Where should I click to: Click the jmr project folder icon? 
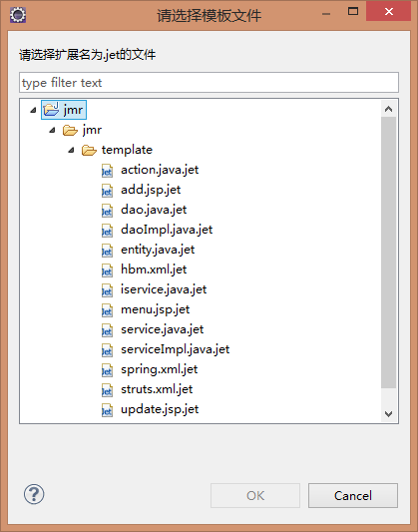(x=51, y=110)
